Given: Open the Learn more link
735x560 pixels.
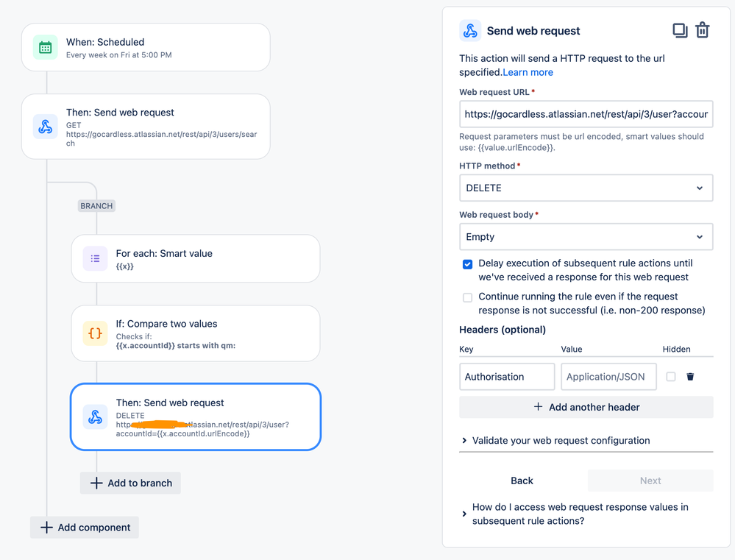Looking at the screenshot, I should coord(528,72).
